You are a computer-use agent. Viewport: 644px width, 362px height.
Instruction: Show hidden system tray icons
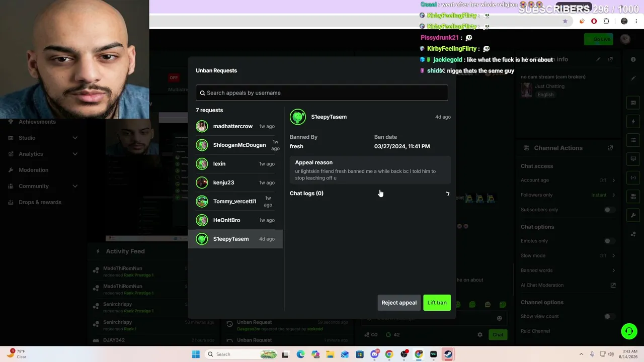pos(581,354)
